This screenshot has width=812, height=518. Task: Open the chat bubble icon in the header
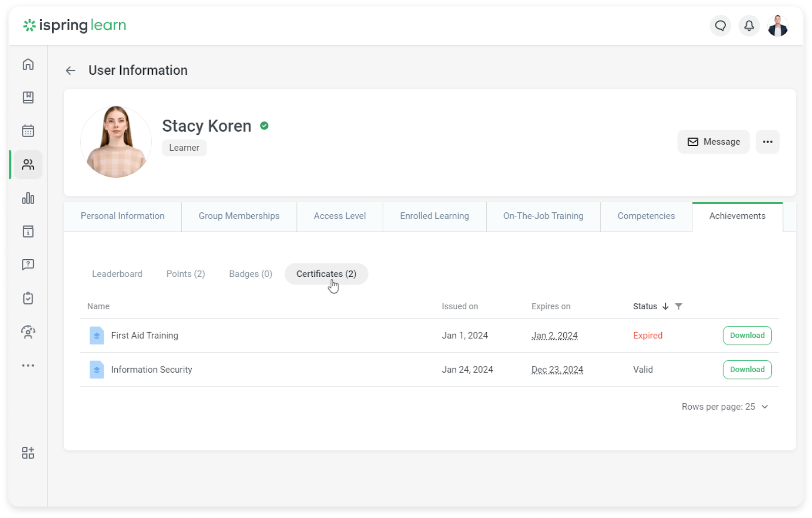pyautogui.click(x=720, y=26)
